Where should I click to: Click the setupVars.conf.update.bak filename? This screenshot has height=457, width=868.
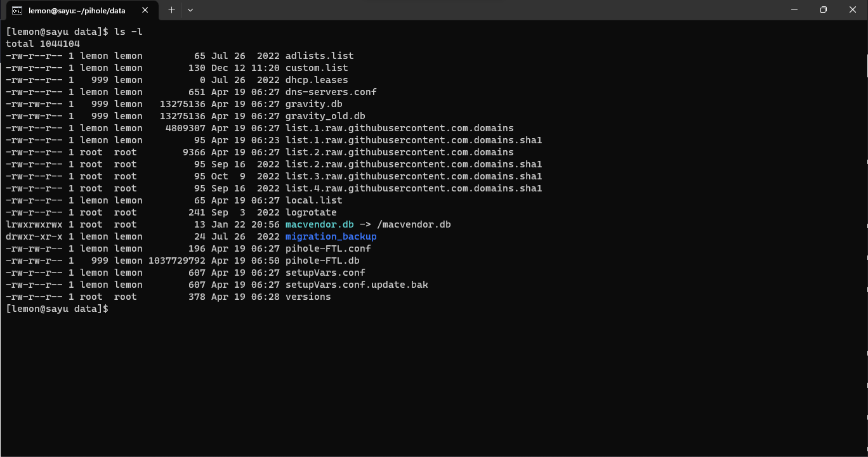pos(357,285)
